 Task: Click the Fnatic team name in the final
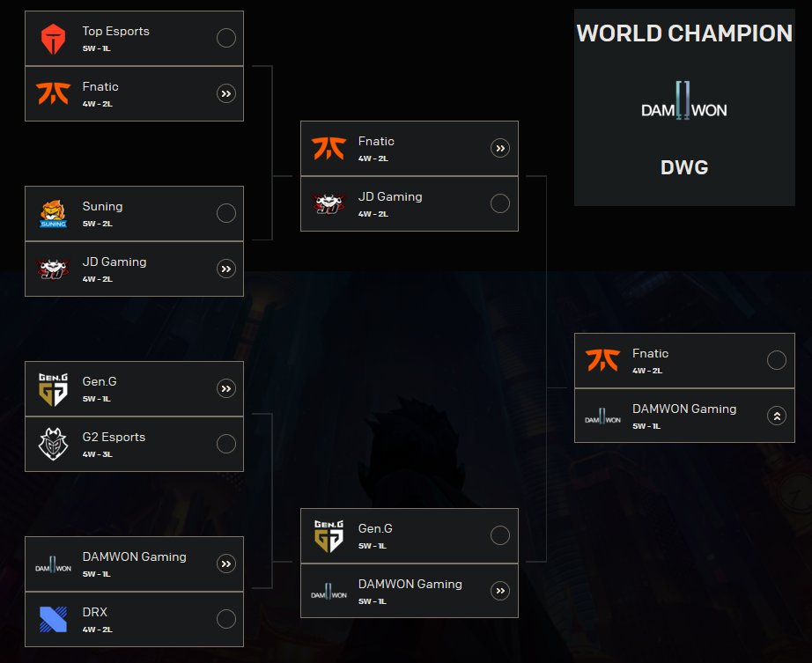pyautogui.click(x=651, y=353)
